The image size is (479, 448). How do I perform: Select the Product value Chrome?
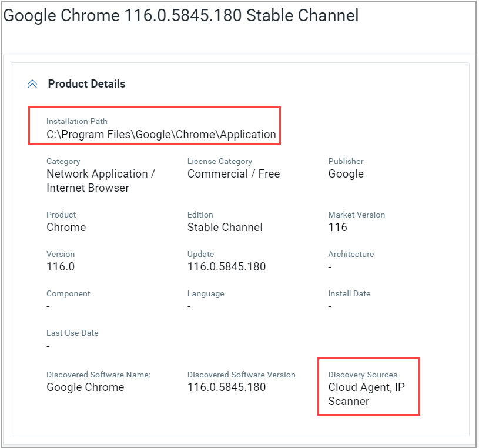[66, 228]
